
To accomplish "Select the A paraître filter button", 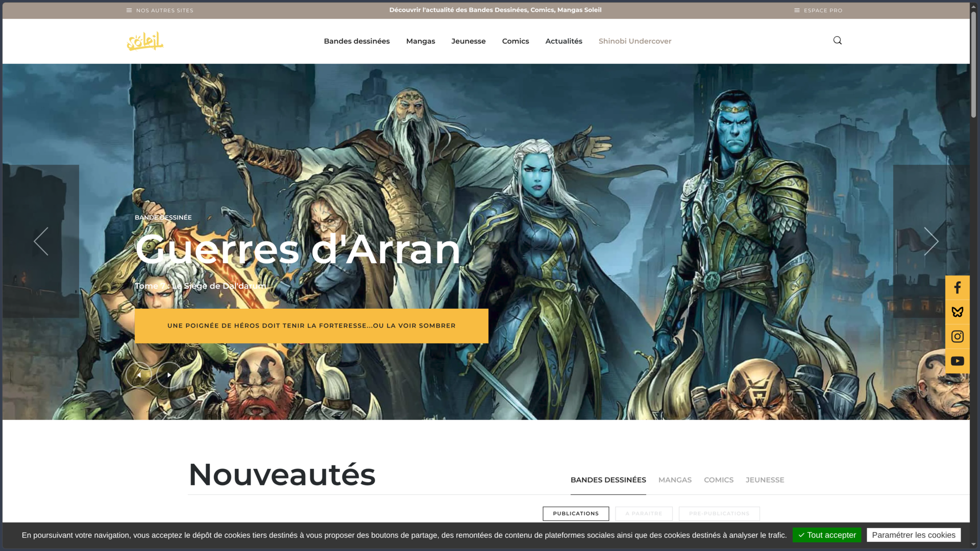I will click(x=644, y=514).
